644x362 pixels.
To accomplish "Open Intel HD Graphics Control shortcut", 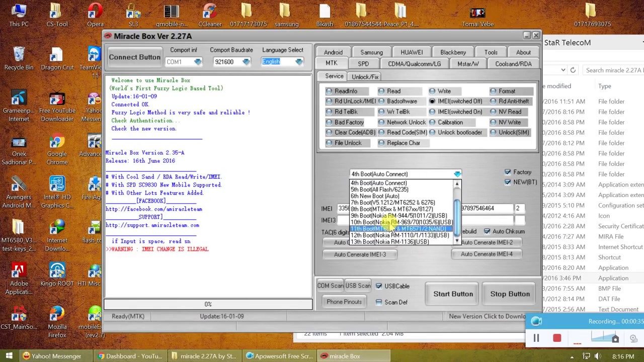I will (x=57, y=193).
